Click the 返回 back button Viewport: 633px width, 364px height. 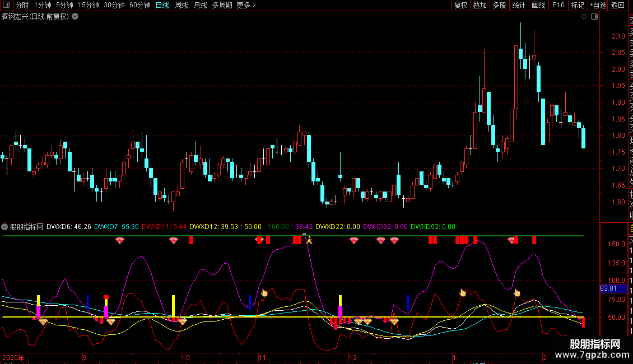(618, 6)
